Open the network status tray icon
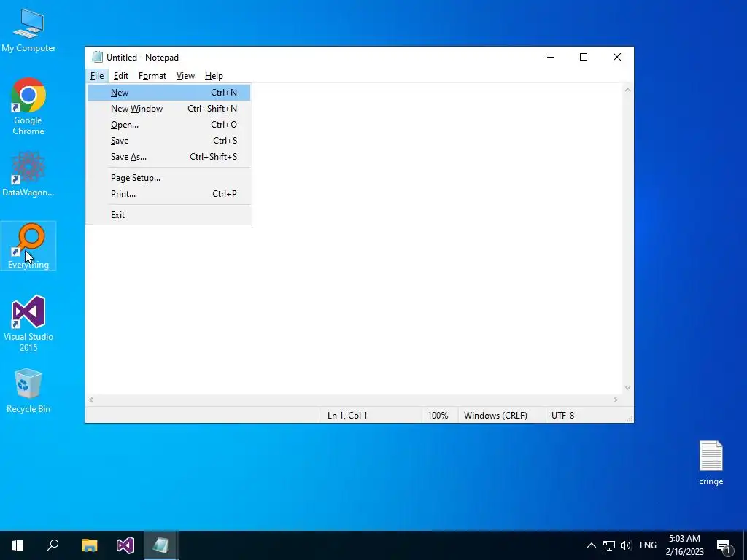Screen dimensions: 747x560 point(609,545)
